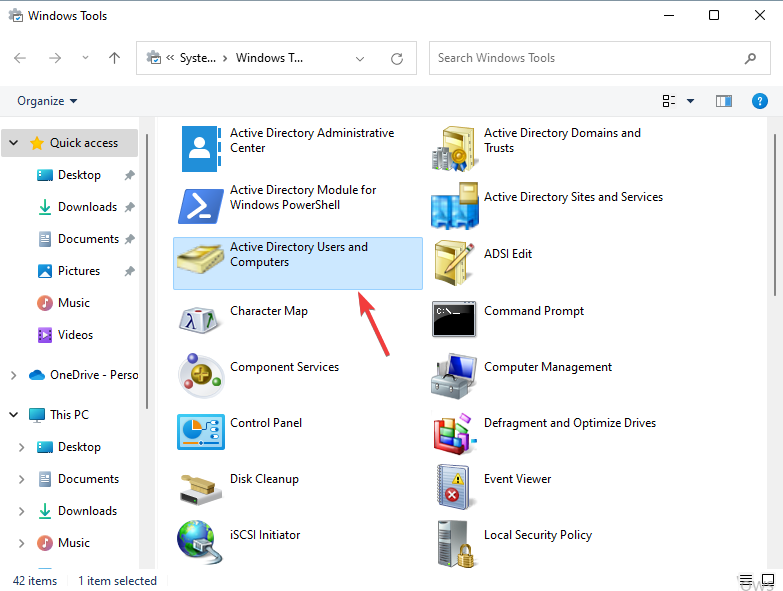
Task: Select Downloads in Quick access
Action: [87, 207]
